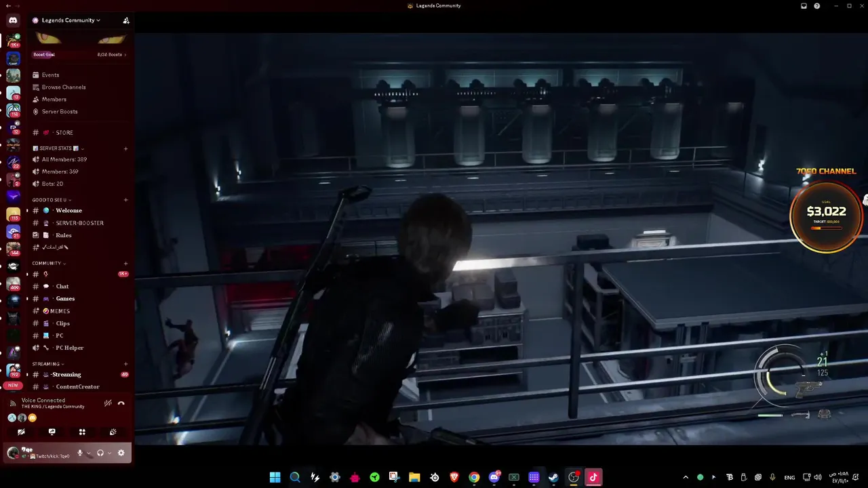The height and width of the screenshot is (488, 868).
Task: Open the Discord inbox icon in title bar
Action: [x=804, y=5]
